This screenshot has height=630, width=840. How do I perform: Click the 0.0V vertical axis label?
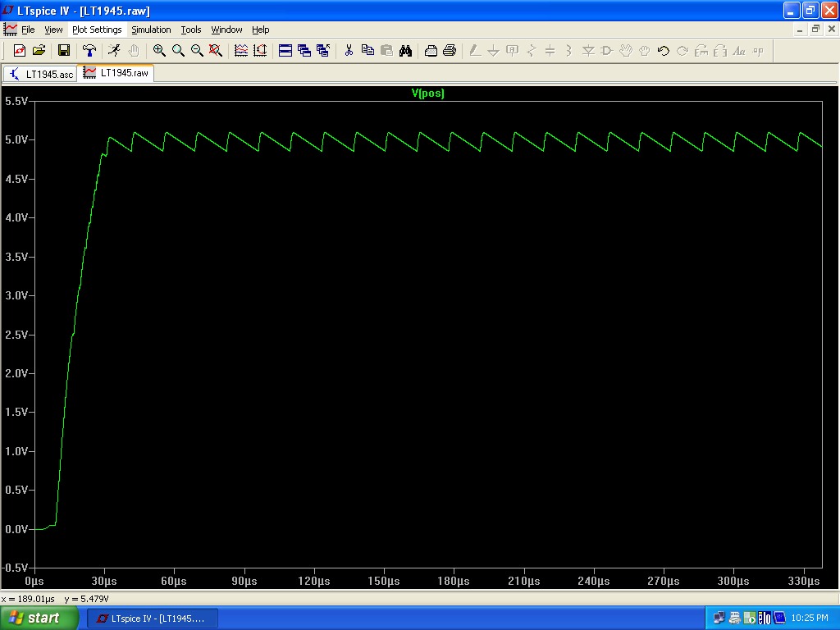tap(16, 529)
